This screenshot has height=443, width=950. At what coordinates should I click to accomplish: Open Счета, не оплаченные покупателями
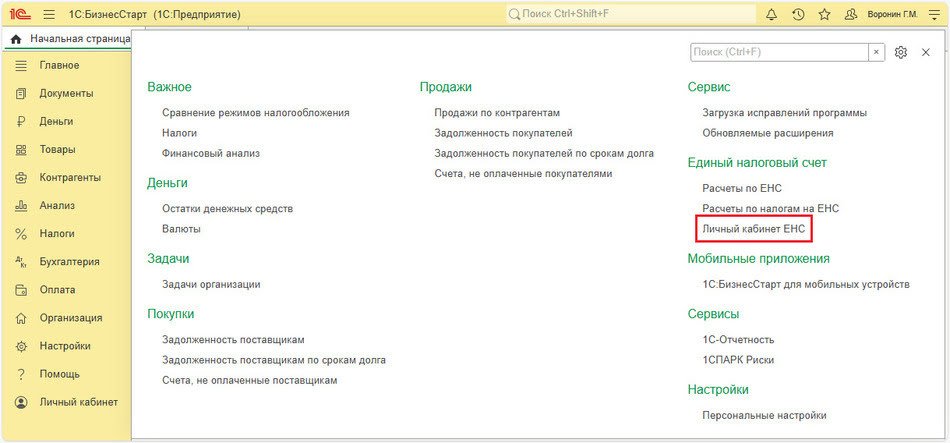tap(523, 173)
